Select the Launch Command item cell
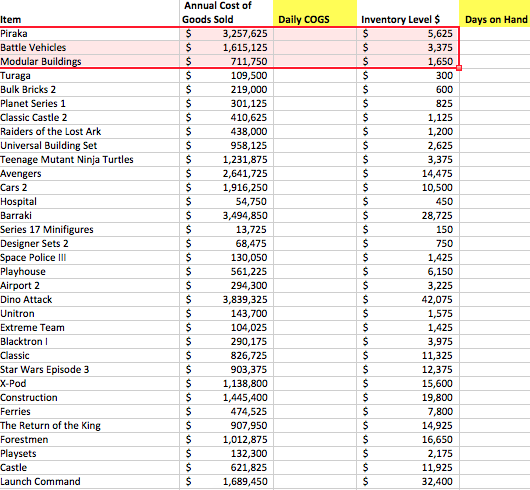This screenshot has width=530, height=490. point(90,481)
